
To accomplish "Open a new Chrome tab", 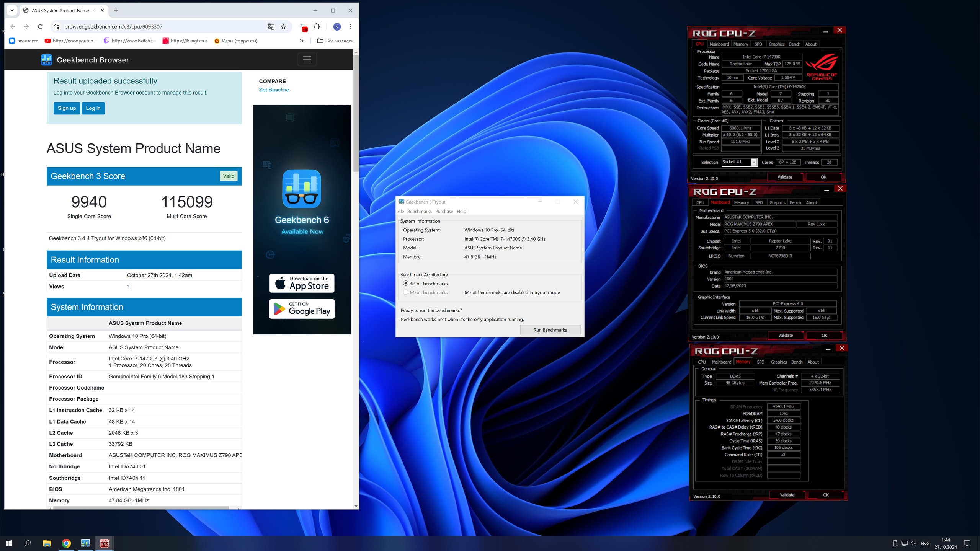I will click(x=116, y=10).
